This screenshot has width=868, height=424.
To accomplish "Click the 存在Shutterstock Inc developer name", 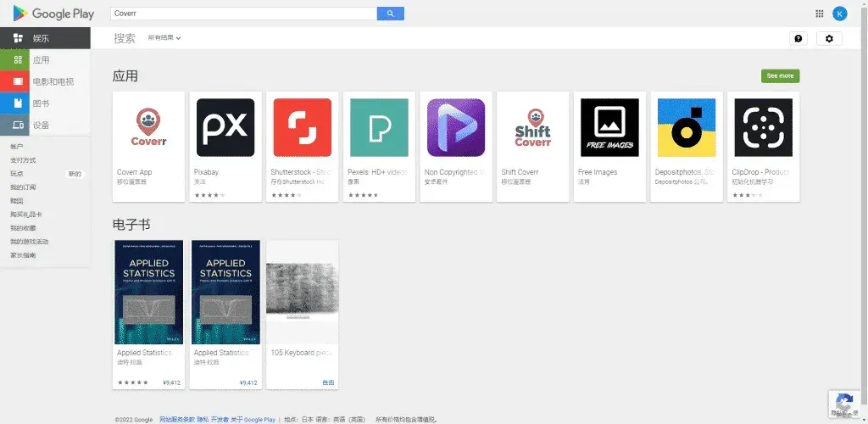I will point(298,181).
